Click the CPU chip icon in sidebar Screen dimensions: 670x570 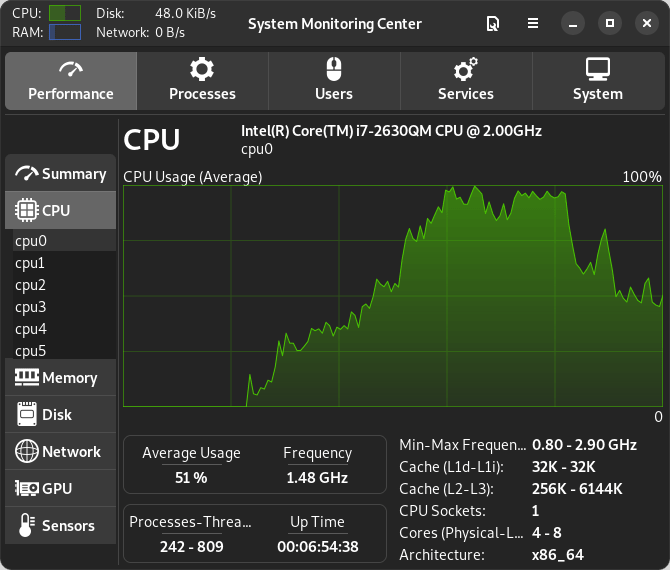[27, 211]
